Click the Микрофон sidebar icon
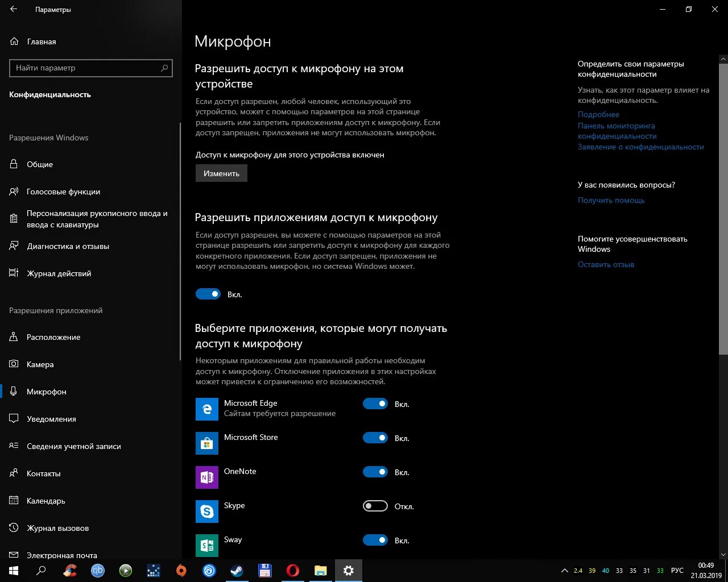Viewport: 728px width, 582px height. 14,392
